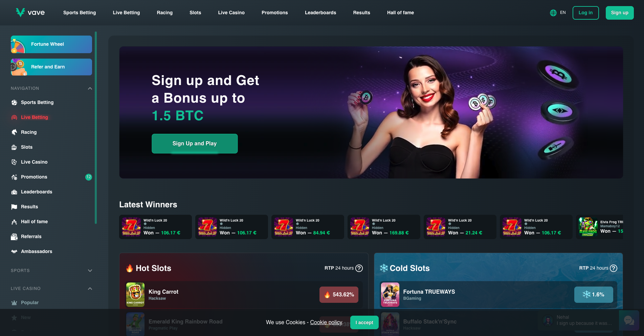Collapse the LIVE CASINO section
This screenshot has height=336, width=644.
click(x=90, y=289)
